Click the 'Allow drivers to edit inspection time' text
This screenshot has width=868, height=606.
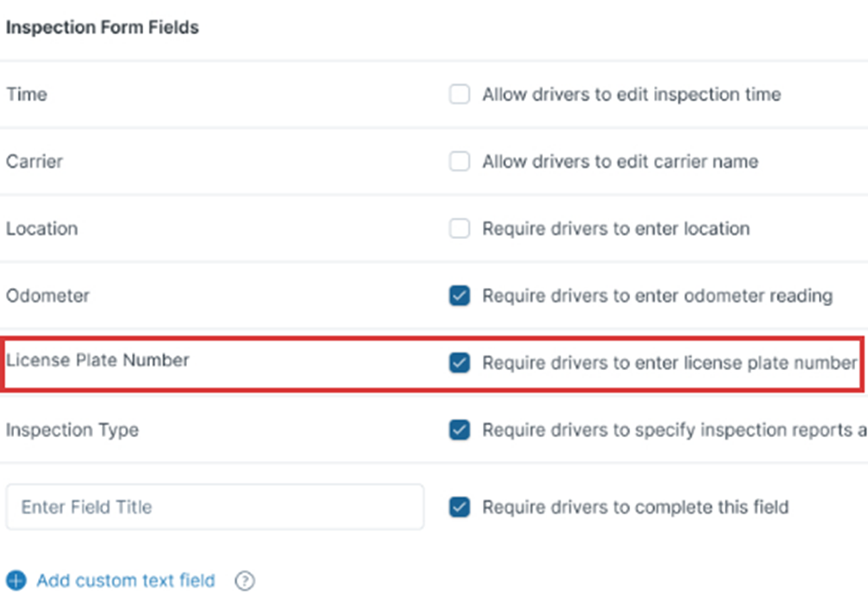pyautogui.click(x=632, y=94)
